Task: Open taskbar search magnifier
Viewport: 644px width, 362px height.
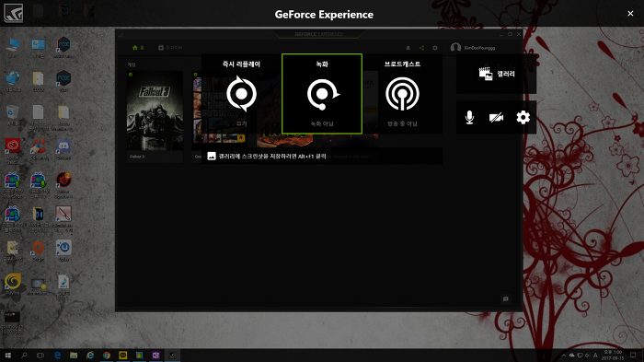Action: coord(24,356)
